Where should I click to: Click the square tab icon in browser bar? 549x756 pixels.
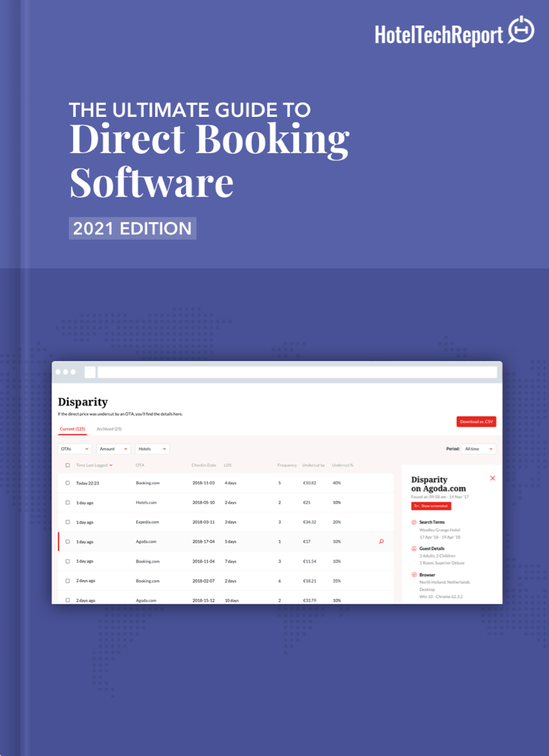pyautogui.click(x=90, y=372)
